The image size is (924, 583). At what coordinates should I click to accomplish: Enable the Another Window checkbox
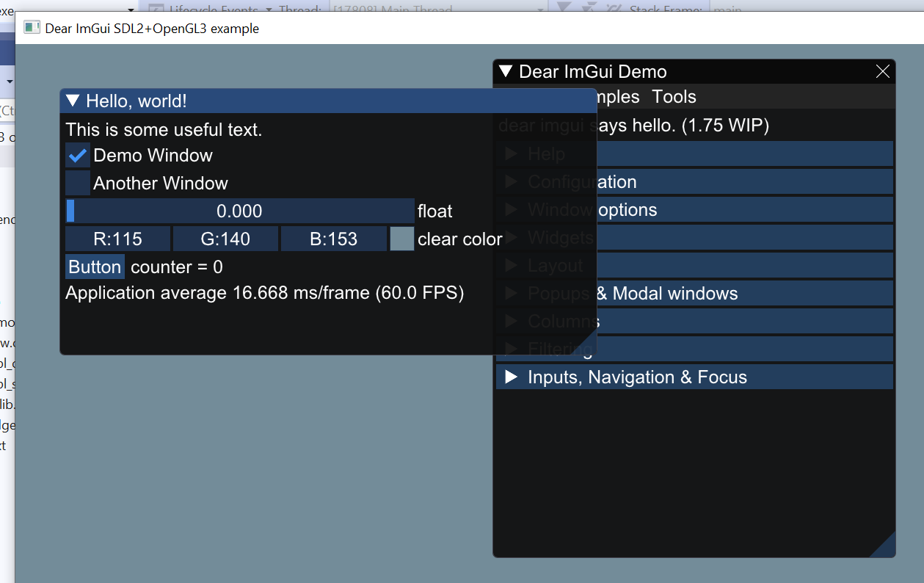click(78, 184)
